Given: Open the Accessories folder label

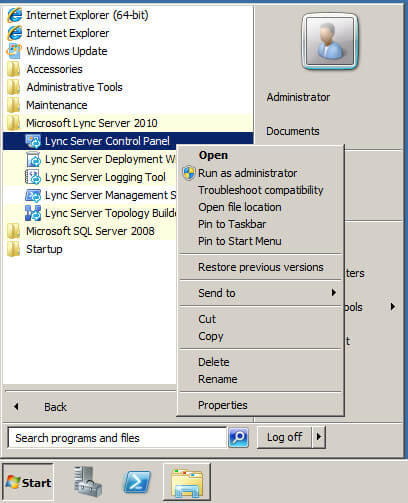Looking at the screenshot, I should 54,69.
